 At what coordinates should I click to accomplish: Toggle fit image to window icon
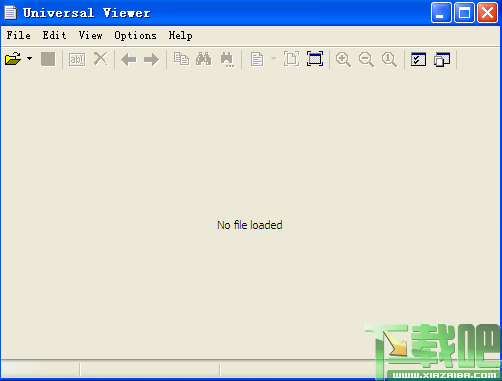point(292,59)
